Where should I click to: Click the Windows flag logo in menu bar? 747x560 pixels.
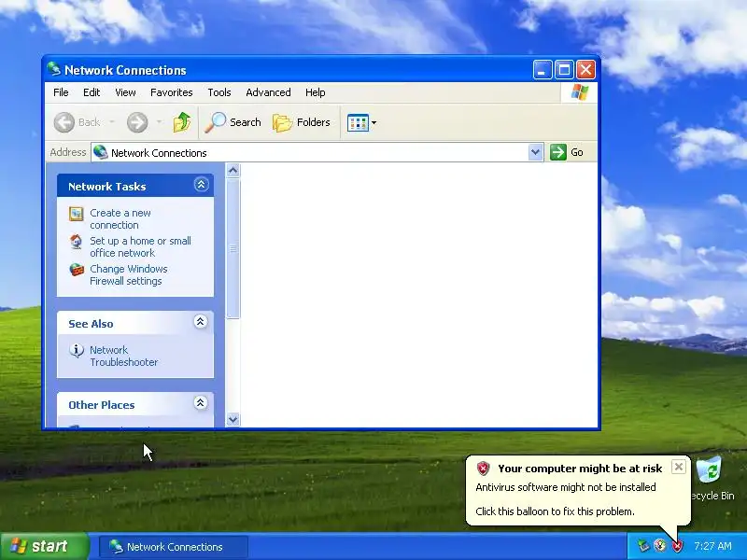pos(579,91)
